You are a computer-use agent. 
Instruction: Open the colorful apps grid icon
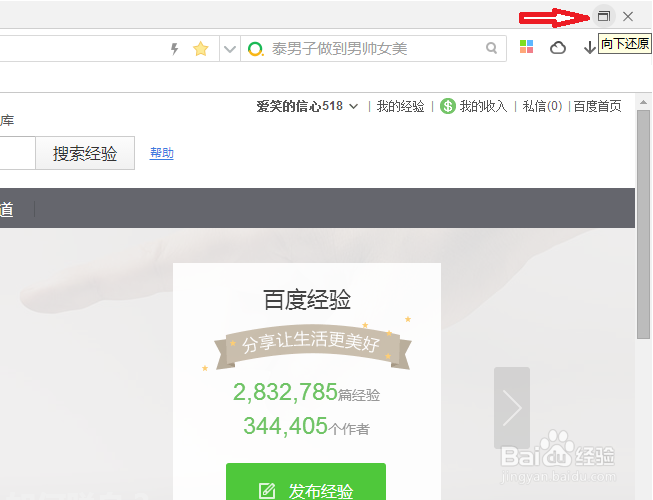tap(526, 47)
